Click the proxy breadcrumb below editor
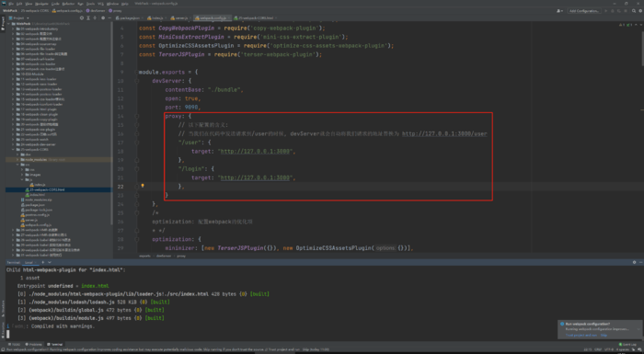The height and width of the screenshot is (354, 644). tap(181, 256)
